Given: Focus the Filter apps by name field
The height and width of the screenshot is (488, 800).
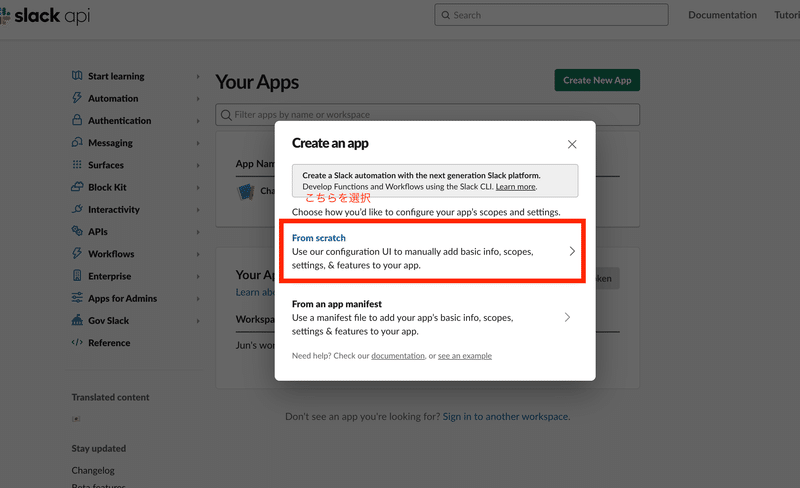Looking at the screenshot, I should pyautogui.click(x=428, y=115).
